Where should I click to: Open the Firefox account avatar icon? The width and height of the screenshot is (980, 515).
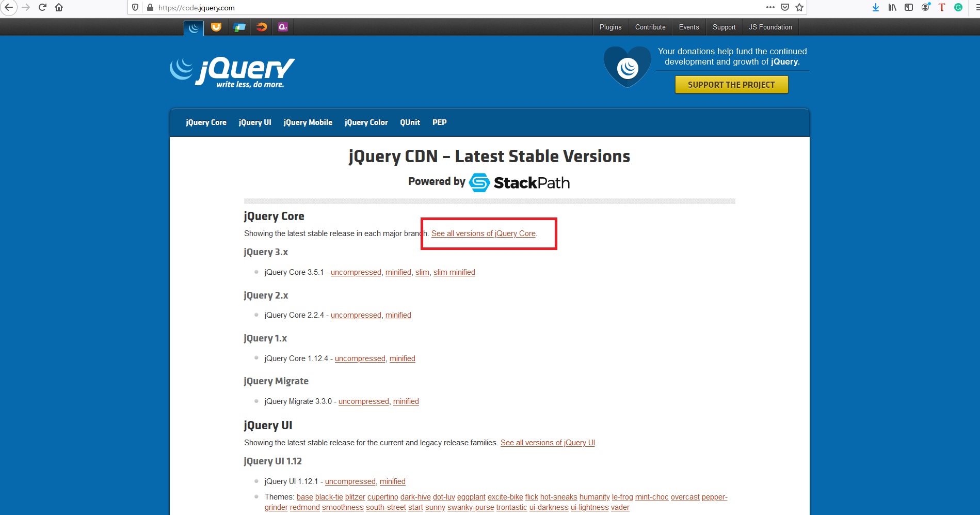coord(926,7)
